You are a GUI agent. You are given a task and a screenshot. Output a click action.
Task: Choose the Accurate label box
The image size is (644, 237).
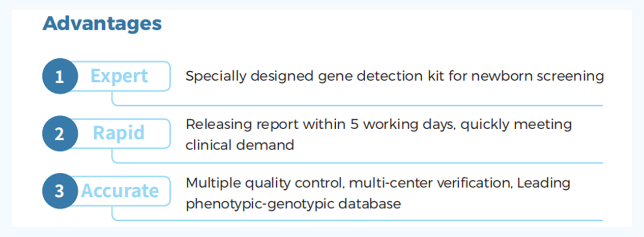point(120,191)
